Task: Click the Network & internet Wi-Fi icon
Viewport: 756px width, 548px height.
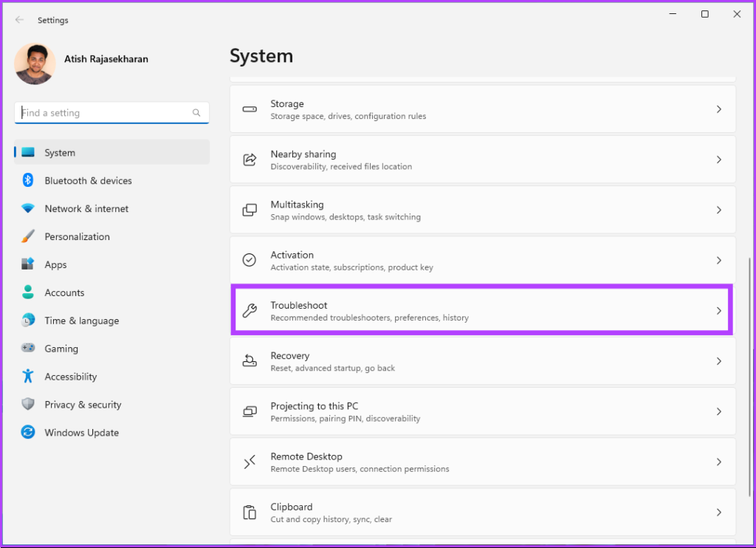Action: [28, 209]
